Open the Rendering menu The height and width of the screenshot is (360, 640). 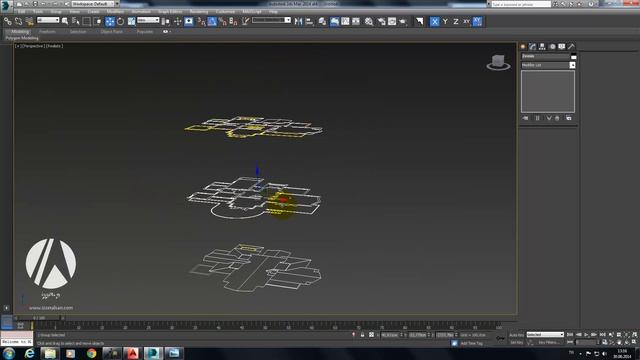pyautogui.click(x=199, y=11)
